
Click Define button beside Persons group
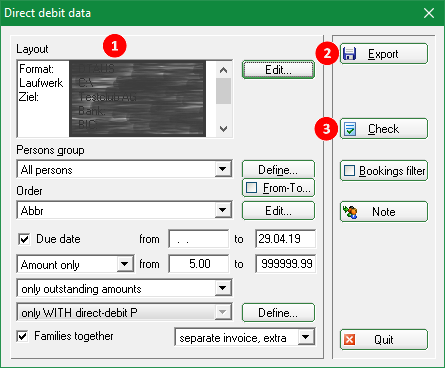[278, 170]
